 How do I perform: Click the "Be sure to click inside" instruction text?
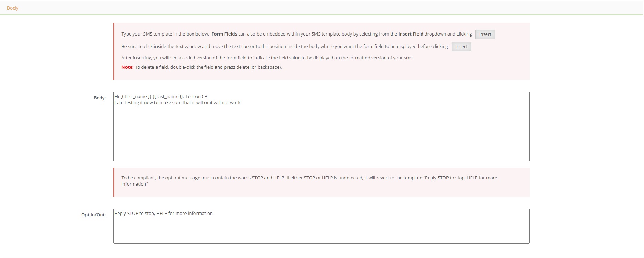click(284, 47)
